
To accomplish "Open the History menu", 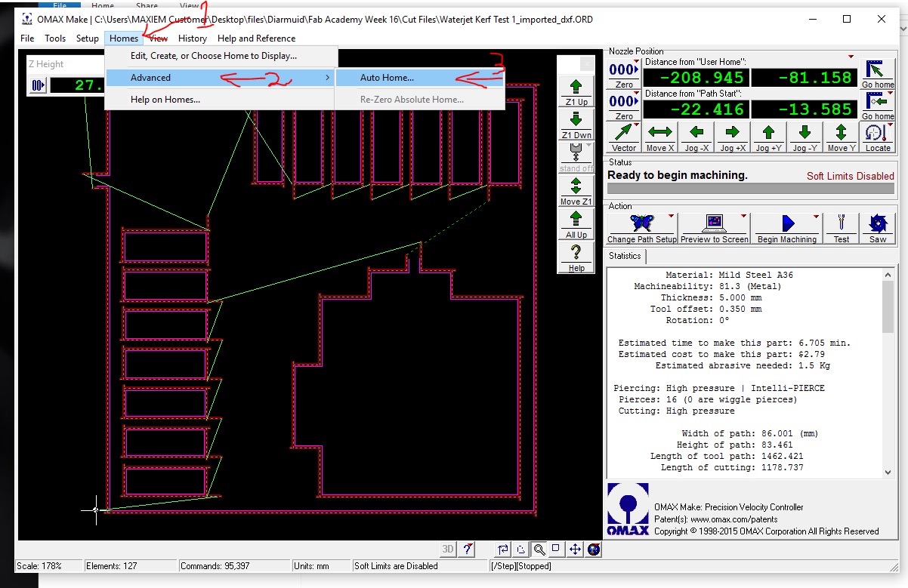I will click(193, 38).
